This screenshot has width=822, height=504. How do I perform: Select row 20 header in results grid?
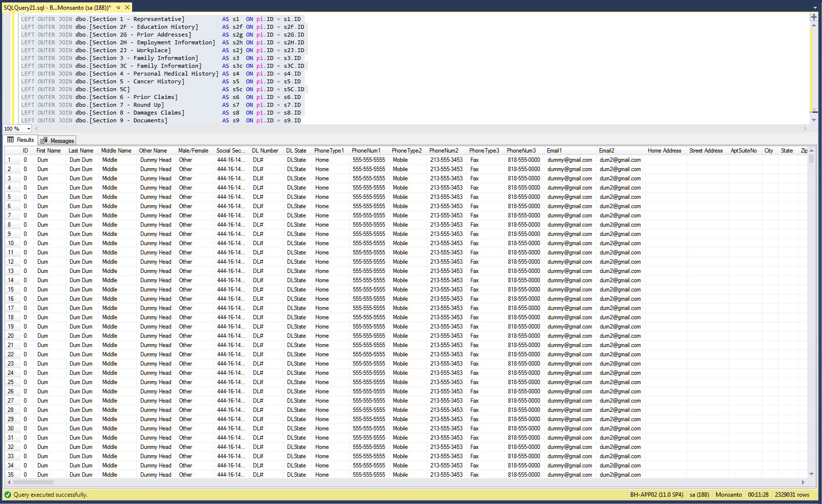12,336
